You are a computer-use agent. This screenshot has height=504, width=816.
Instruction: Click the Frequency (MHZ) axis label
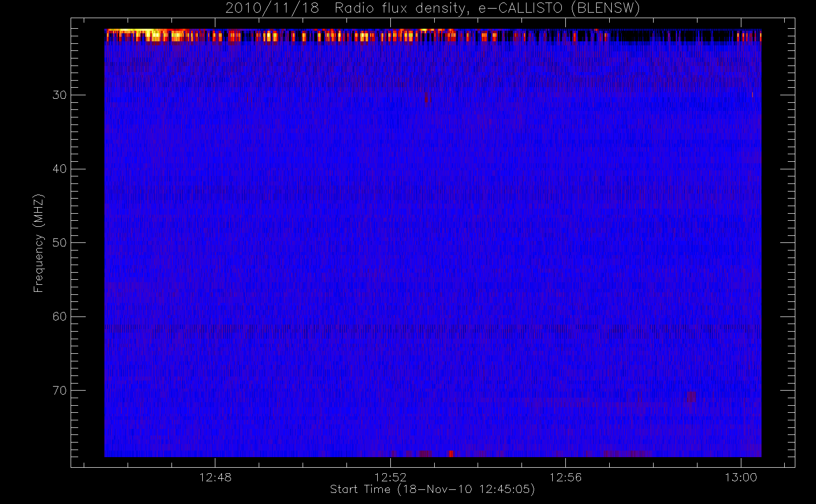click(x=38, y=243)
